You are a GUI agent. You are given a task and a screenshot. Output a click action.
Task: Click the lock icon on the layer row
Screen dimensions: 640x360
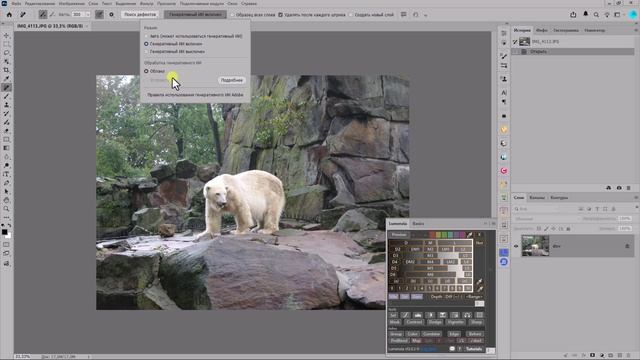[x=627, y=246]
